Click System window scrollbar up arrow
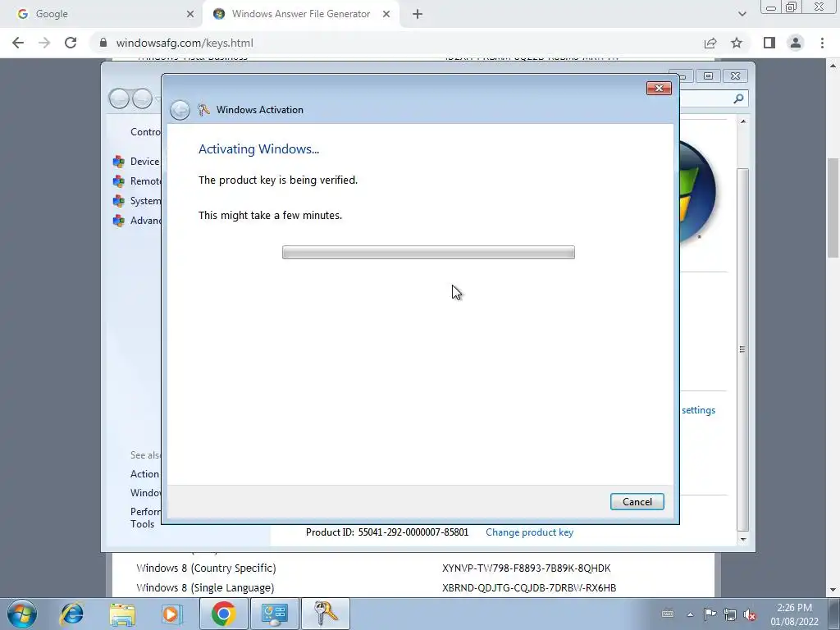840x630 pixels. pyautogui.click(x=743, y=121)
